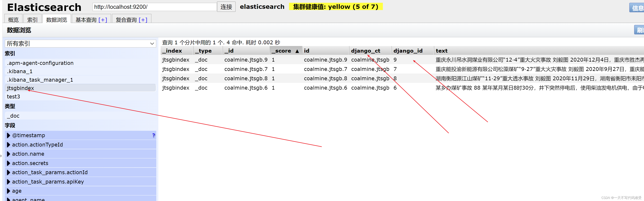Sort by the django_ct column header
The image size is (644, 201).
pos(371,51)
